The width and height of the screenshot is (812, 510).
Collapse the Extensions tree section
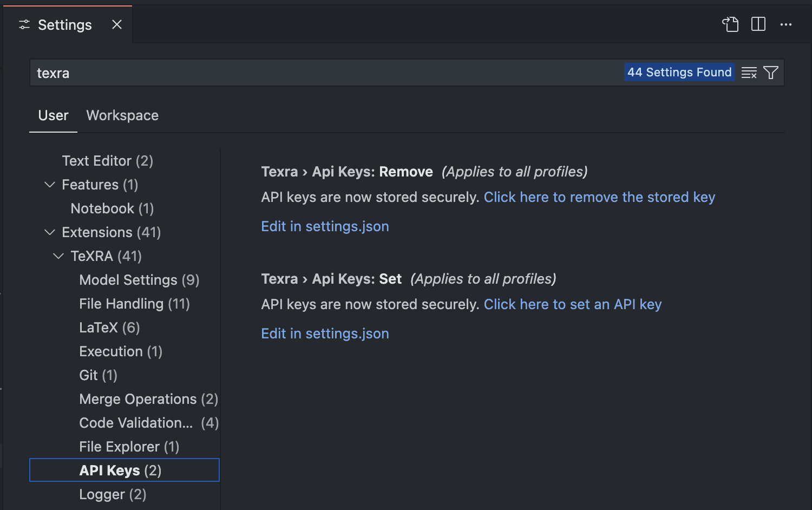(50, 232)
